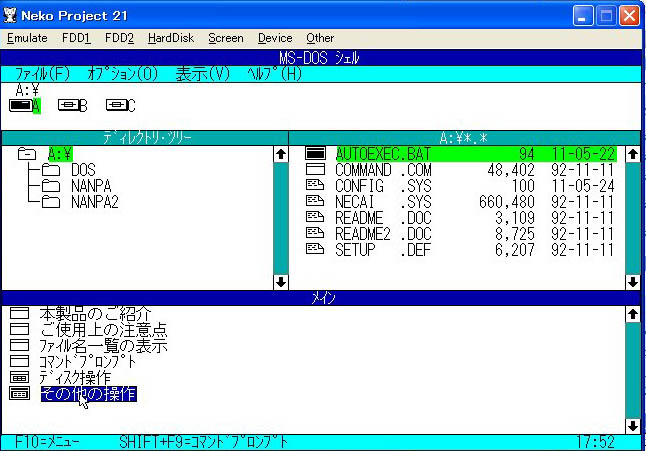Open the オプション(O) menu
The image size is (646, 451).
tap(122, 74)
